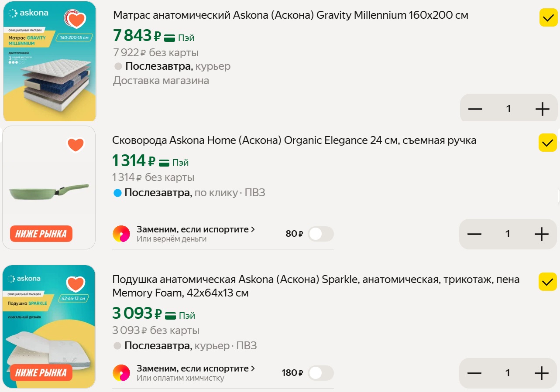Decrease mattress quantity with minus button

point(475,109)
